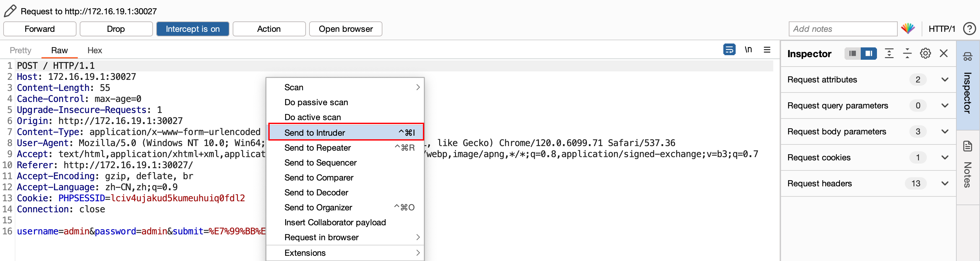Choose Send to Sequencer
Screen dimensions: 980x261
point(346,163)
